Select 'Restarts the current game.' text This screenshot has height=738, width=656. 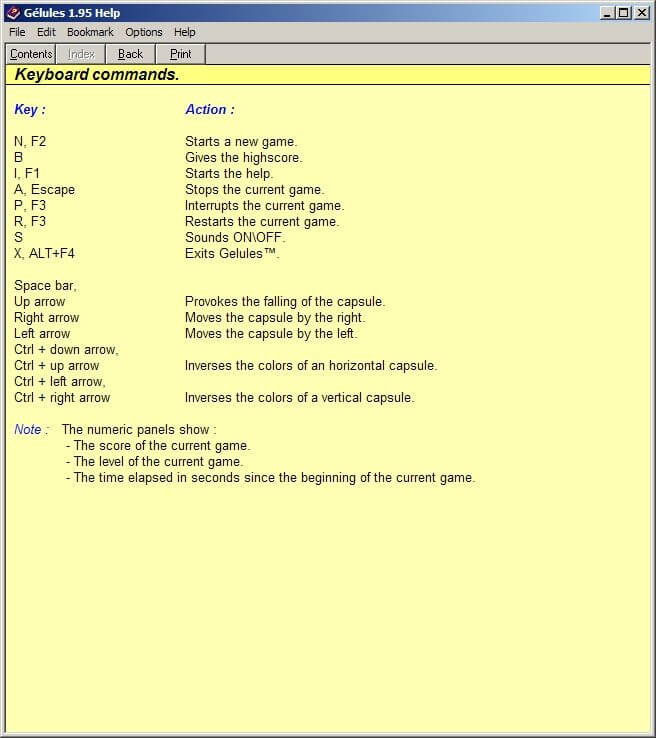(262, 221)
